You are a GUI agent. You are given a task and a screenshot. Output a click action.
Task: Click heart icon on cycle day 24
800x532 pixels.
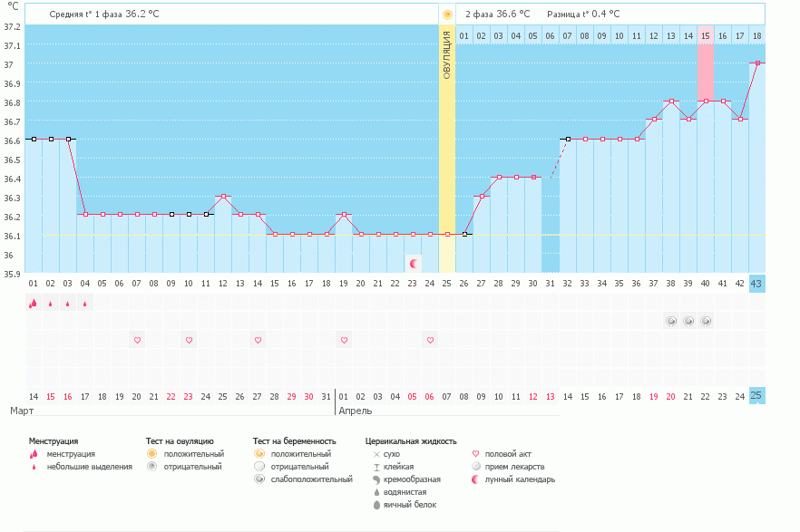coord(430,340)
